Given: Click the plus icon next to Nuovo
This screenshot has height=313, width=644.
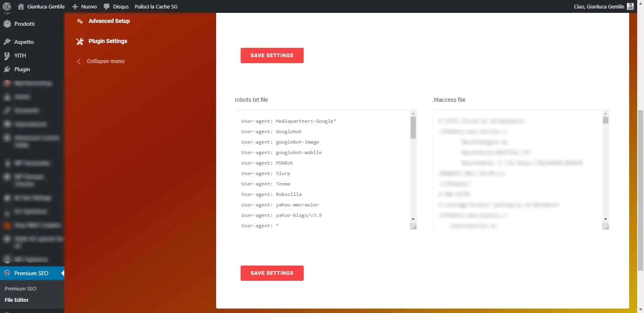Looking at the screenshot, I should [75, 6].
